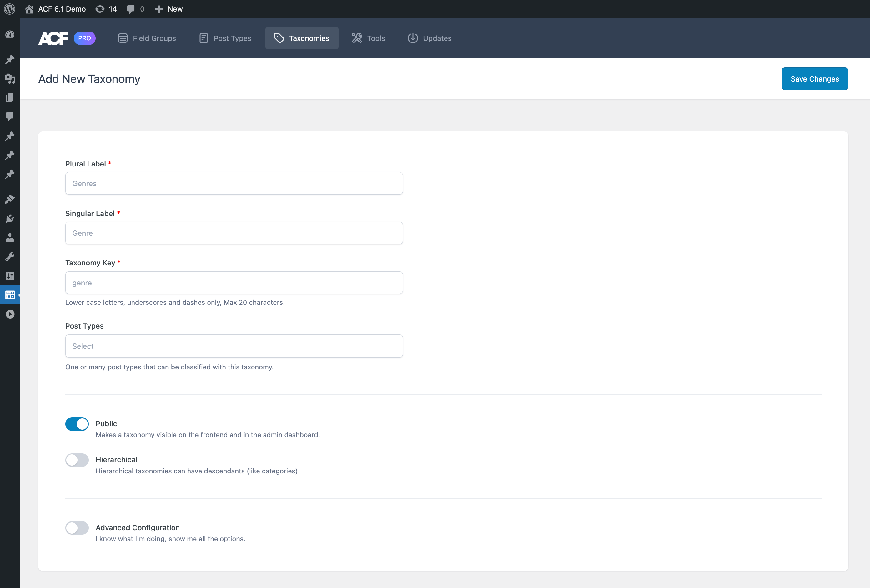Open the Tools wrench icon in sidebar
The width and height of the screenshot is (870, 588).
pos(10,256)
